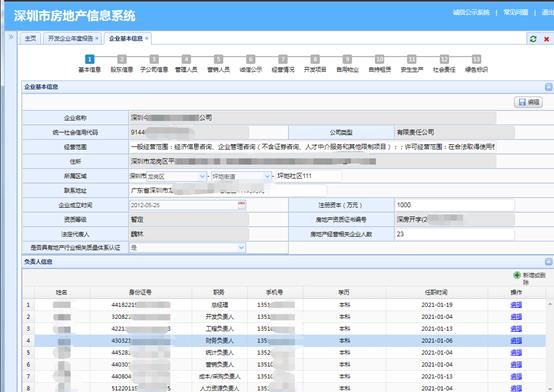Jump to step 4 管理人员

pos(186,64)
